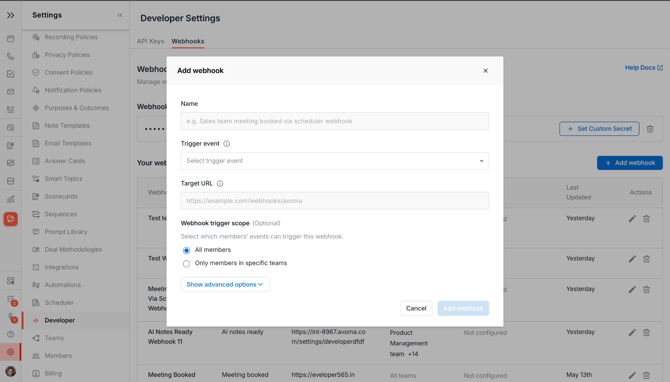
Task: Expand the left navigation rail
Action: (10, 15)
